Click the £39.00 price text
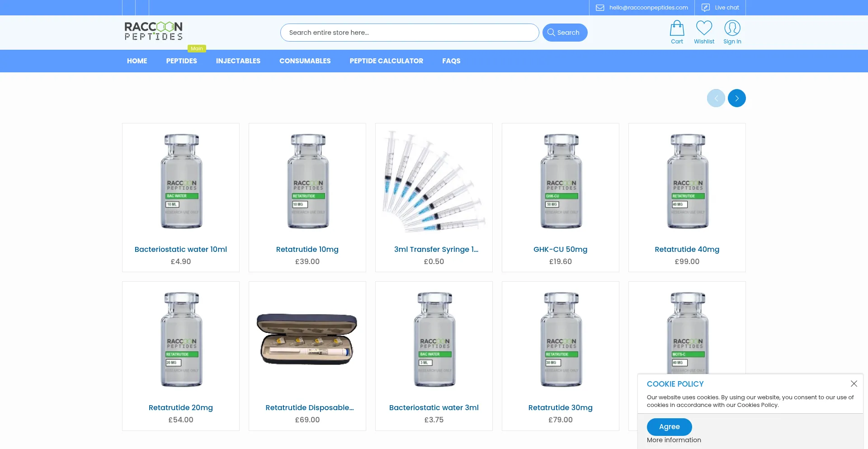The image size is (868, 449). (x=307, y=261)
